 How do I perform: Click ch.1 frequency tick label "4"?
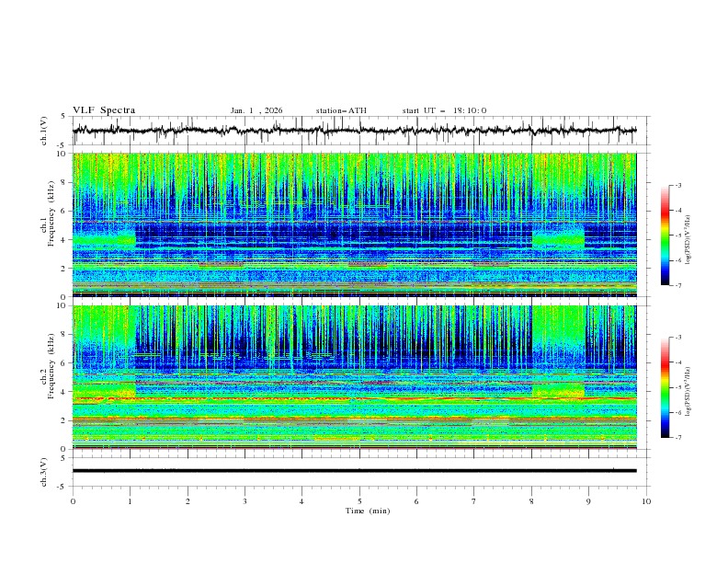pos(65,240)
